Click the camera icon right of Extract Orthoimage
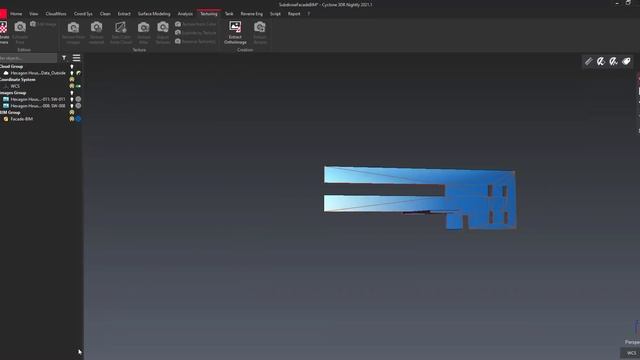This screenshot has width=640, height=360. pyautogui.click(x=260, y=27)
